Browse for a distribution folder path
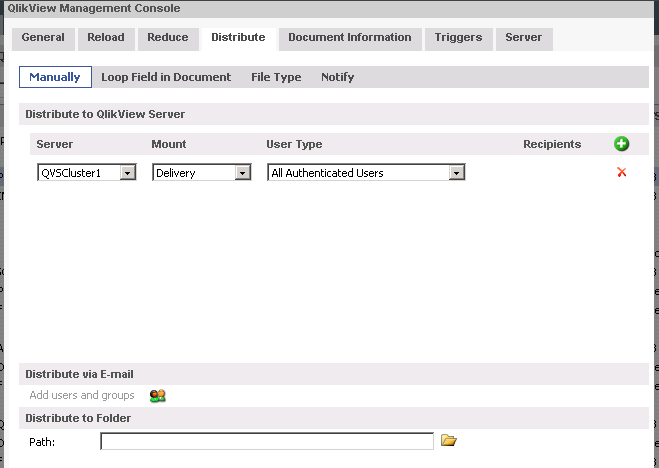This screenshot has height=468, width=659. pyautogui.click(x=448, y=440)
